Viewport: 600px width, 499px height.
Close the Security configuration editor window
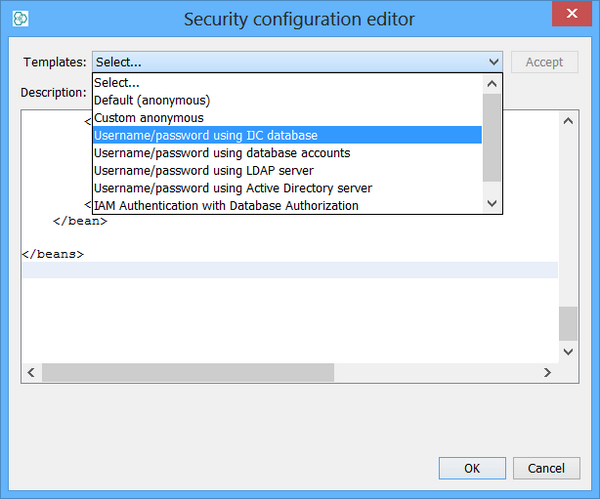point(571,15)
